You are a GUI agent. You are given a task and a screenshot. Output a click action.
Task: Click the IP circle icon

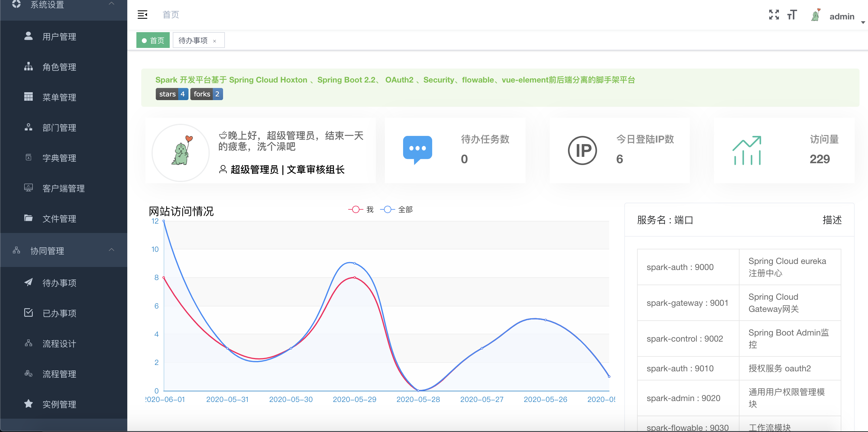tap(582, 150)
